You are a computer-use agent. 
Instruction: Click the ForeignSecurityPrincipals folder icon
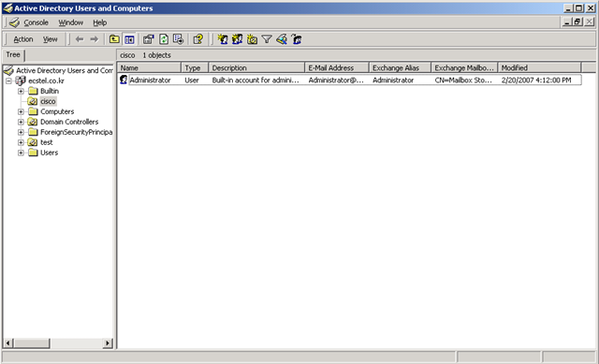point(34,132)
